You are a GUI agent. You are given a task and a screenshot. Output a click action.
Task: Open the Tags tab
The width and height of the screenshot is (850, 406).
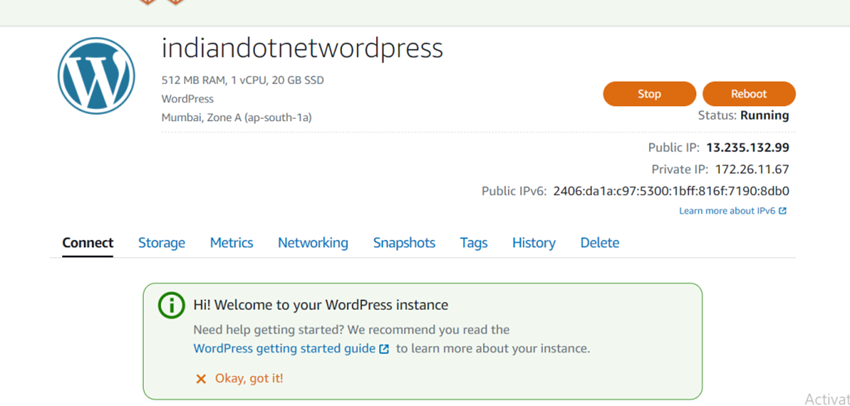point(474,243)
